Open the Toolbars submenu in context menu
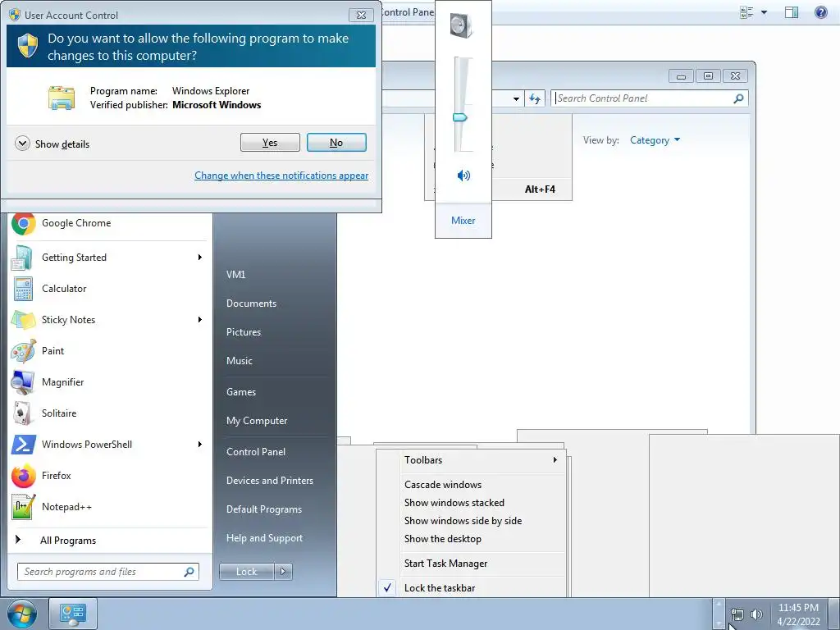Screen dimensions: 840x630 coord(472,459)
